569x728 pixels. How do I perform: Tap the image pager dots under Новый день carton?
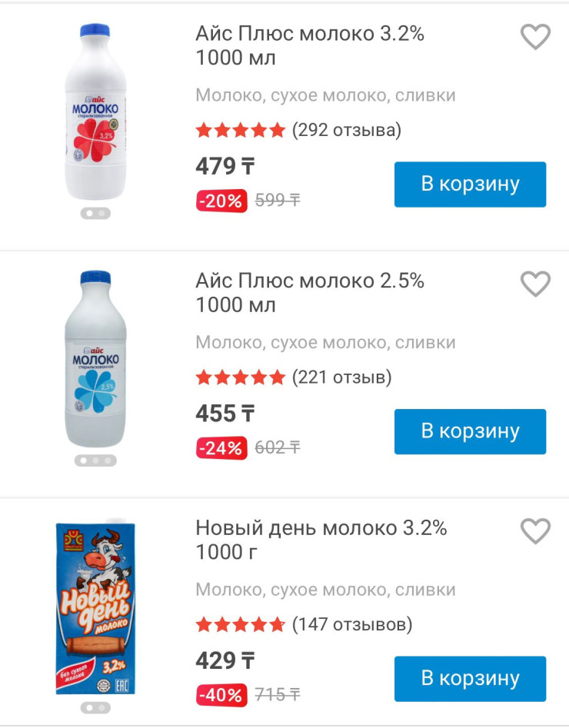coord(95,707)
